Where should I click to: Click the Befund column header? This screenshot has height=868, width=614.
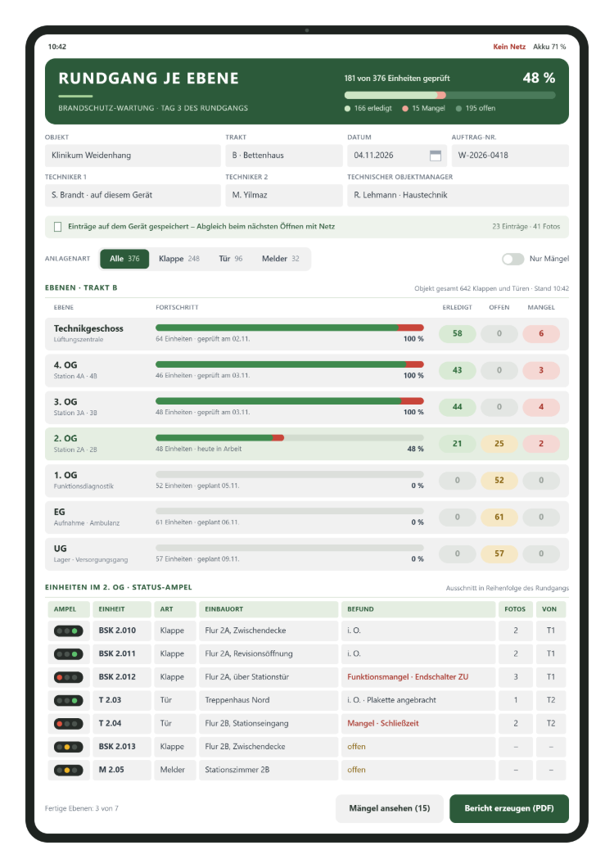[418, 609]
